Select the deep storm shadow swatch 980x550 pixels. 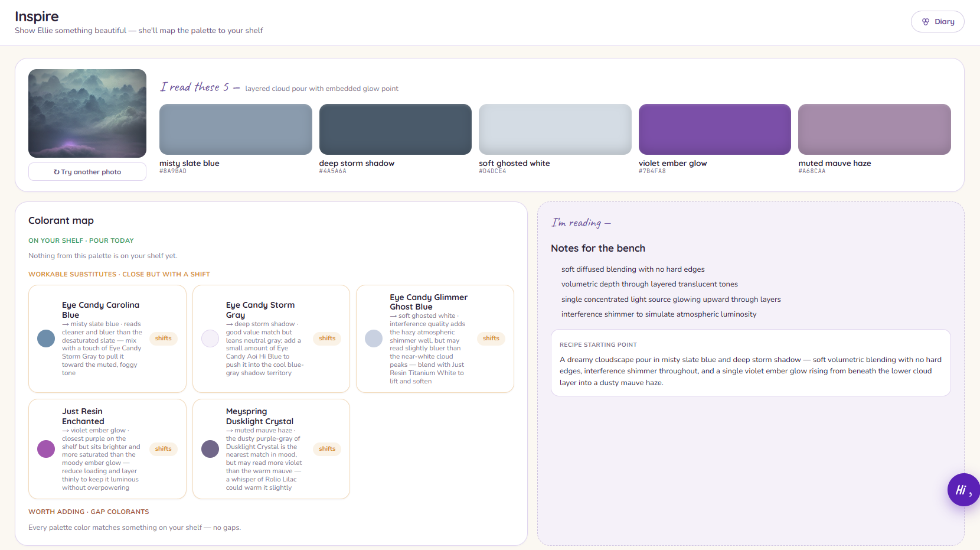click(x=396, y=129)
